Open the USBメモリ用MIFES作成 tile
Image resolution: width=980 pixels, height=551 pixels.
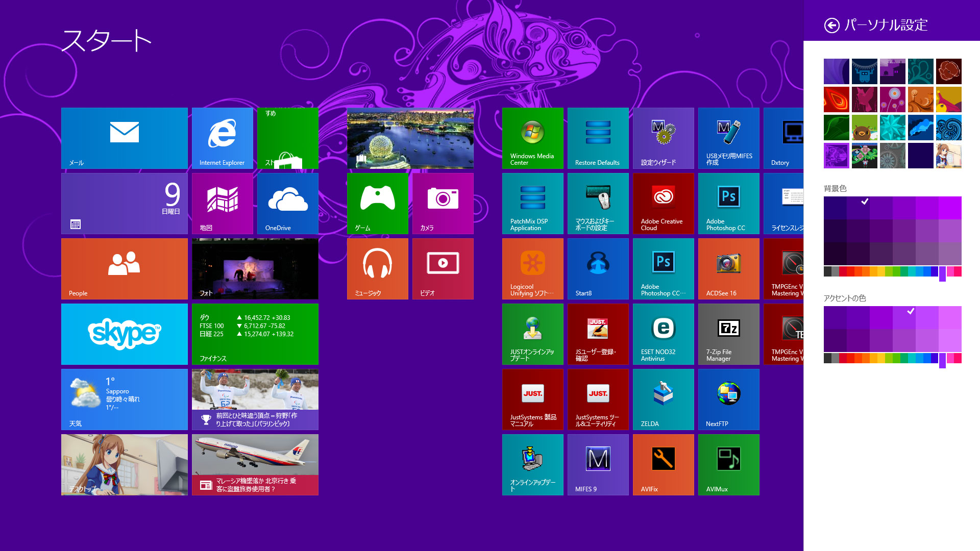click(x=729, y=138)
